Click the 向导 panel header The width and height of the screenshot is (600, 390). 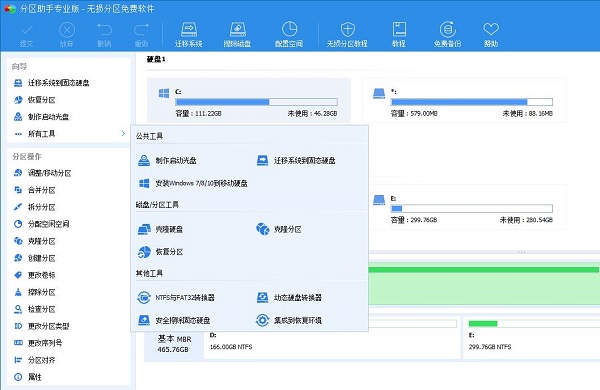20,67
